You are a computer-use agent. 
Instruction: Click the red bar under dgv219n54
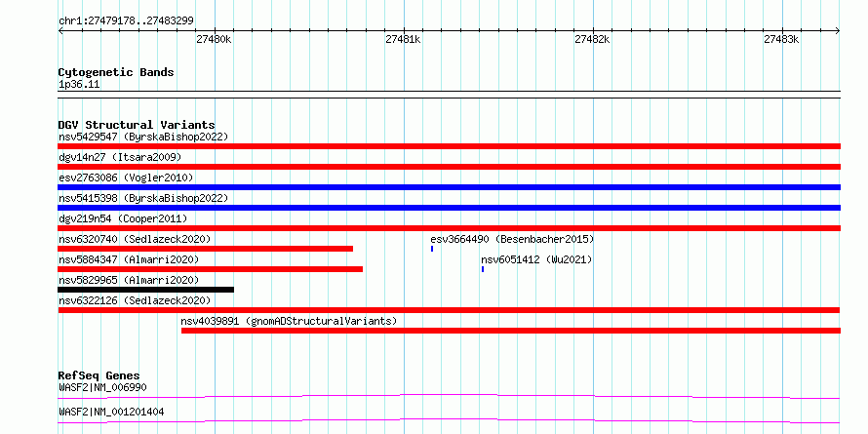[x=450, y=228]
